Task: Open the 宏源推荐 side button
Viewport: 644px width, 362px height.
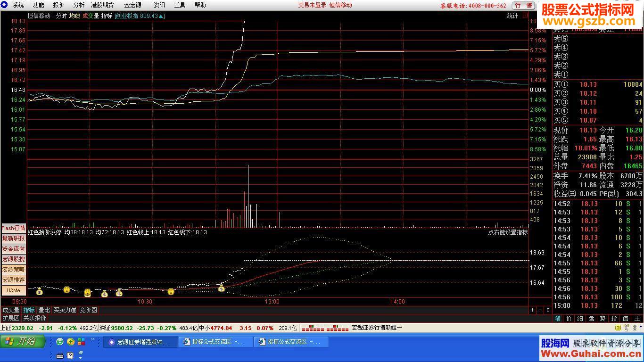Action: click(x=14, y=280)
